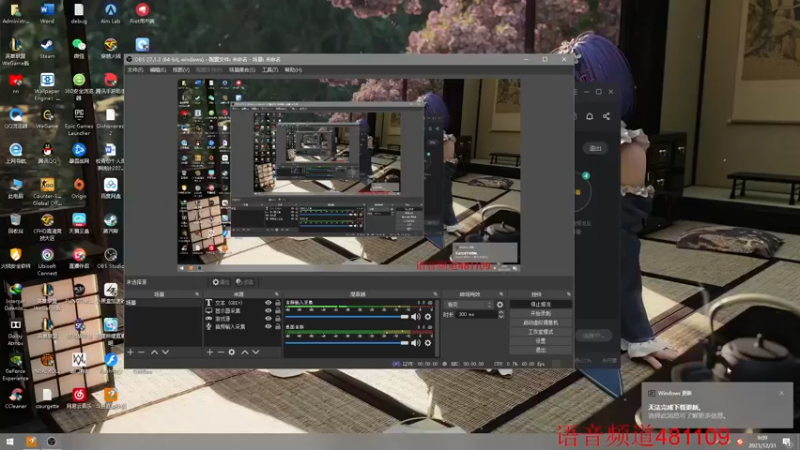800x450 pixels.
Task: Click first mixer channel volume slider
Action: 347,317
